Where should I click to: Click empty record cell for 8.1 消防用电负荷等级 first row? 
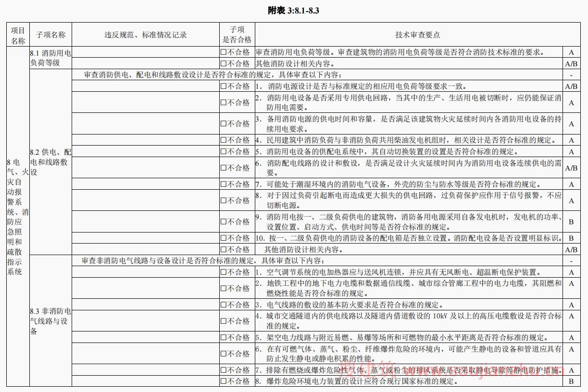click(x=146, y=52)
